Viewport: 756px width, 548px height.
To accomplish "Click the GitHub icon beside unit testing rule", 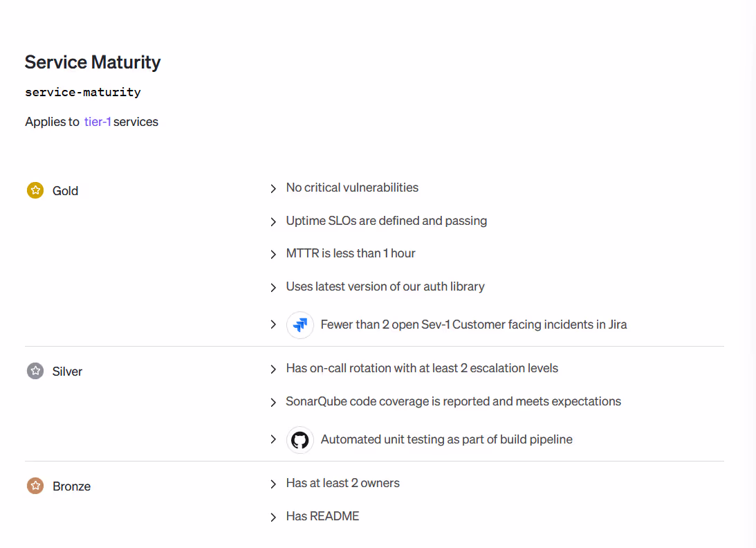I will [x=300, y=439].
